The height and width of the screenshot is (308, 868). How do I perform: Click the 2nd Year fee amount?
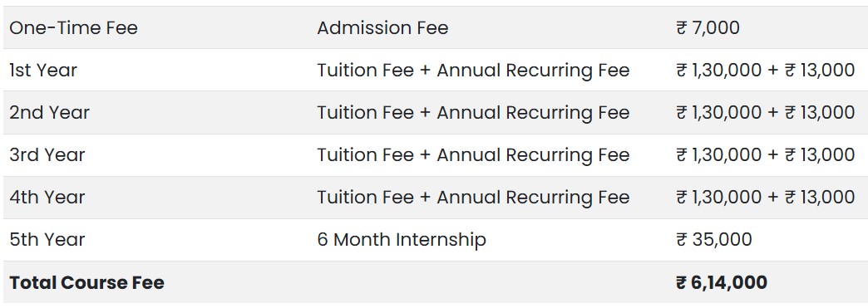coord(766,113)
